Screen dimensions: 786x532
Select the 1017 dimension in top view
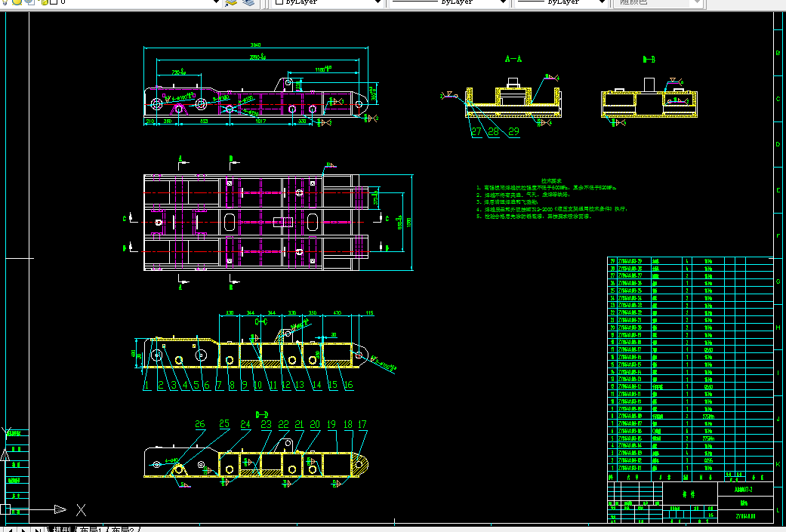(x=260, y=121)
